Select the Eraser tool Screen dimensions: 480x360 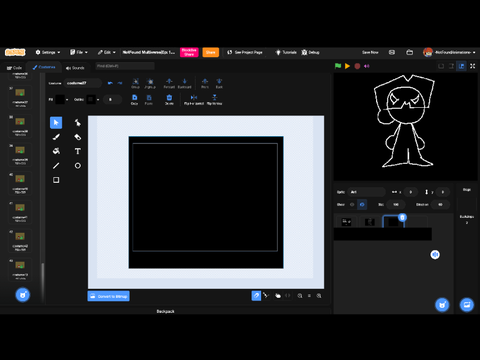(77, 137)
